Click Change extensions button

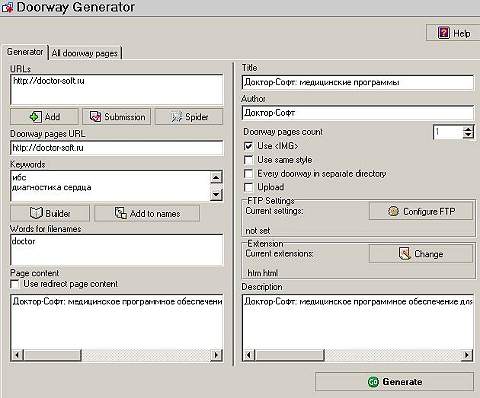coord(421,254)
